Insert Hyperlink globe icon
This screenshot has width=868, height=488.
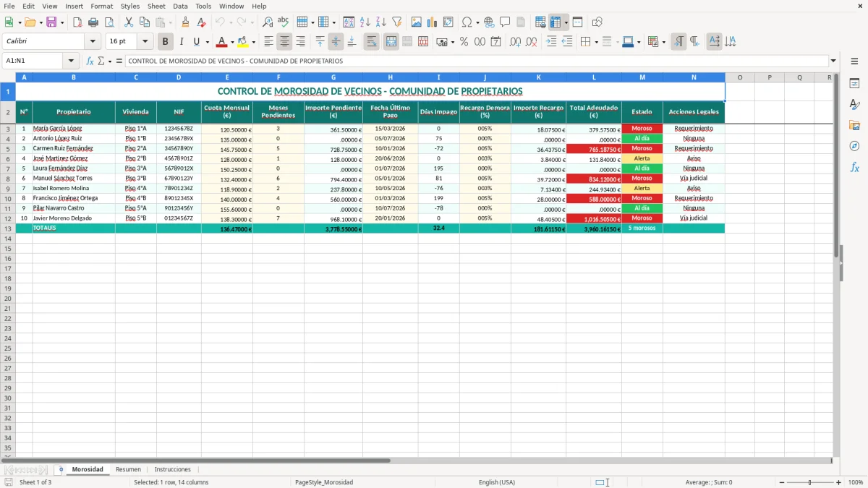490,22
